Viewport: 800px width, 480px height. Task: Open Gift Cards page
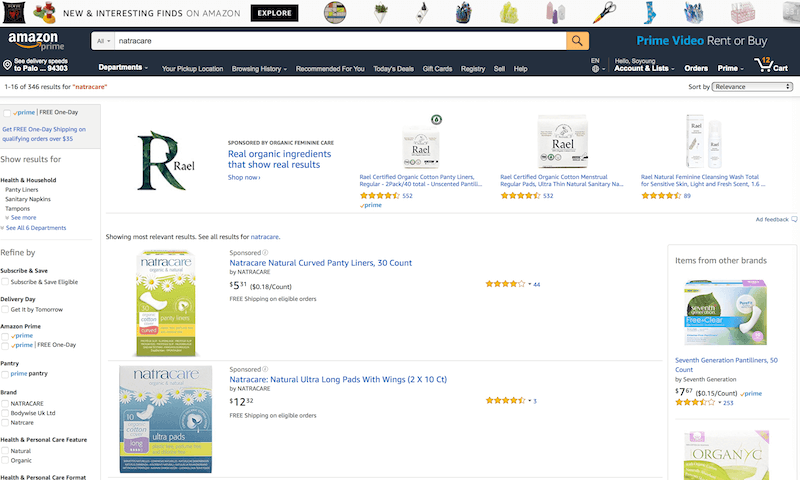point(437,69)
